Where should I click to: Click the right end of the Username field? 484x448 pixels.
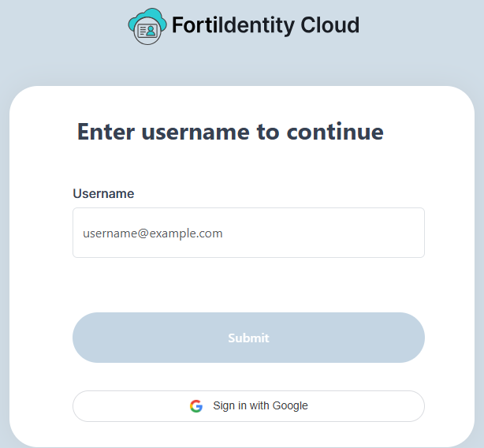410,233
